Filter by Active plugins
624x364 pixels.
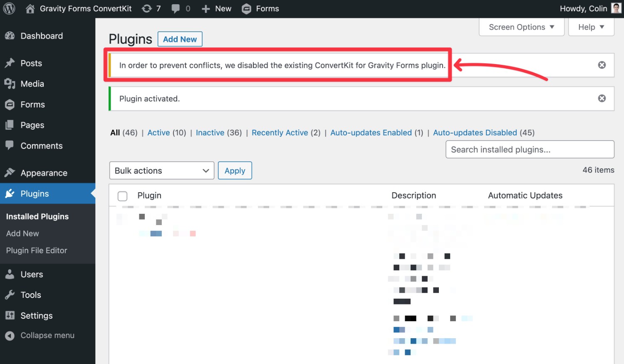coord(158,133)
